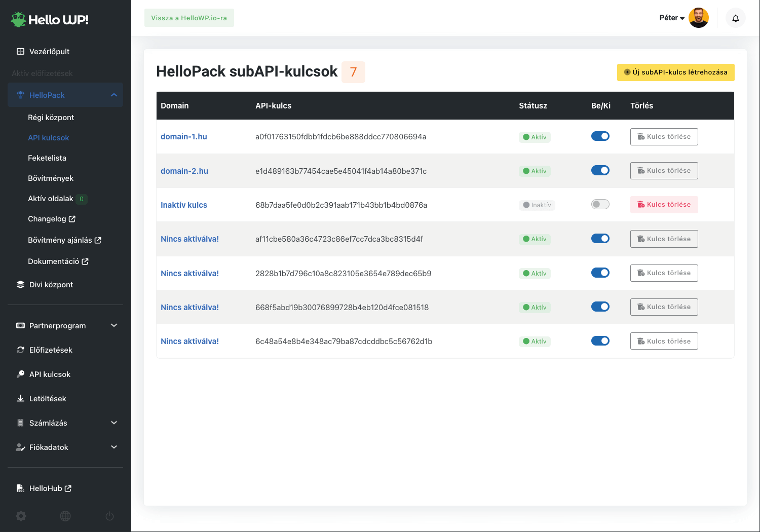Viewport: 760px width, 532px height.
Task: Delete key 2828b1b7d796c10a…
Action: (664, 273)
